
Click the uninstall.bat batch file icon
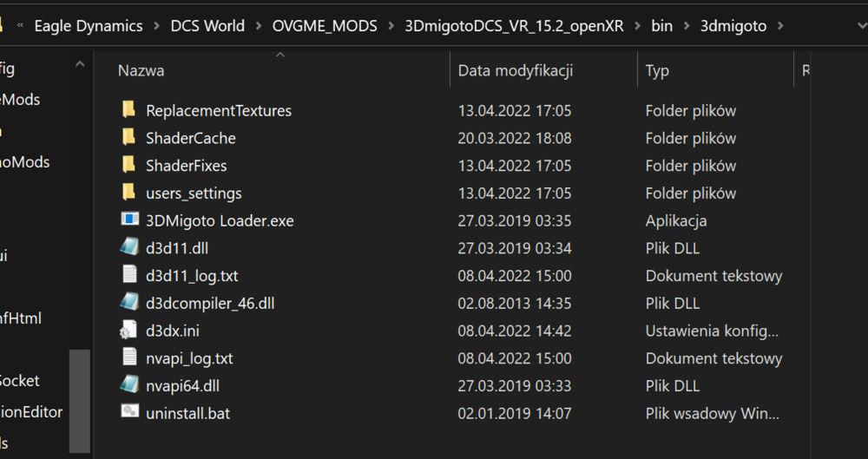(129, 413)
